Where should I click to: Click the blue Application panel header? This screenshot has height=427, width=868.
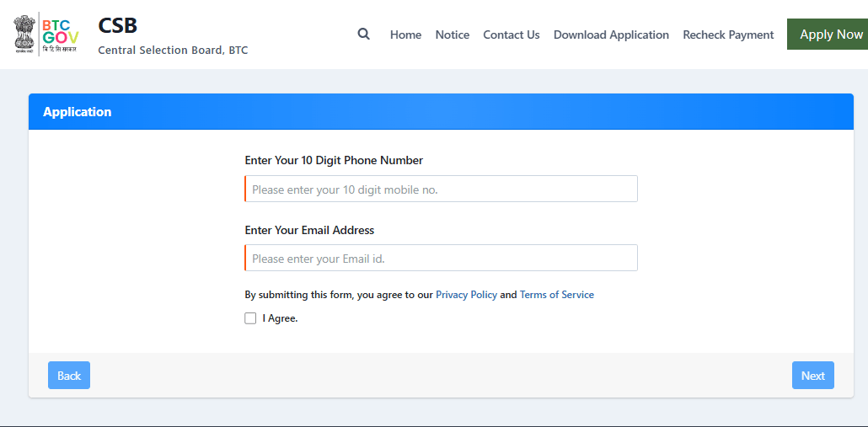(x=441, y=112)
